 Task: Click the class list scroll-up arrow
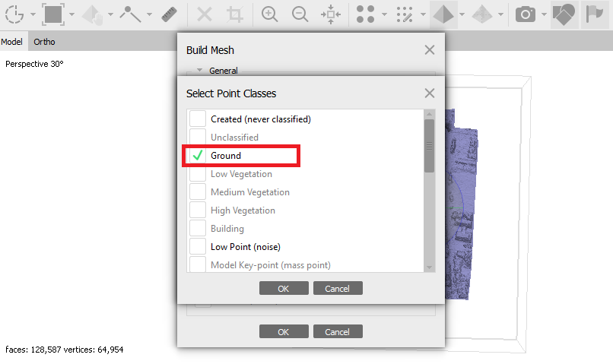[429, 114]
